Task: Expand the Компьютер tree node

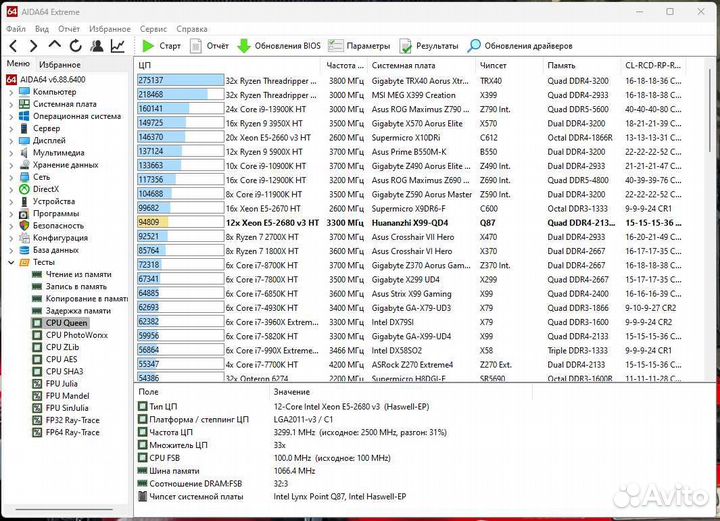Action: pos(11,92)
